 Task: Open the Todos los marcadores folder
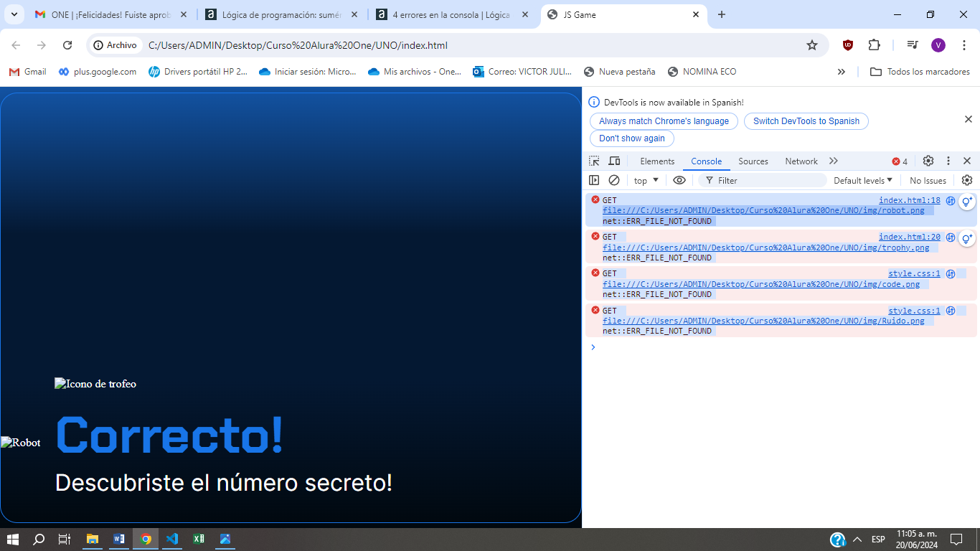coord(920,72)
